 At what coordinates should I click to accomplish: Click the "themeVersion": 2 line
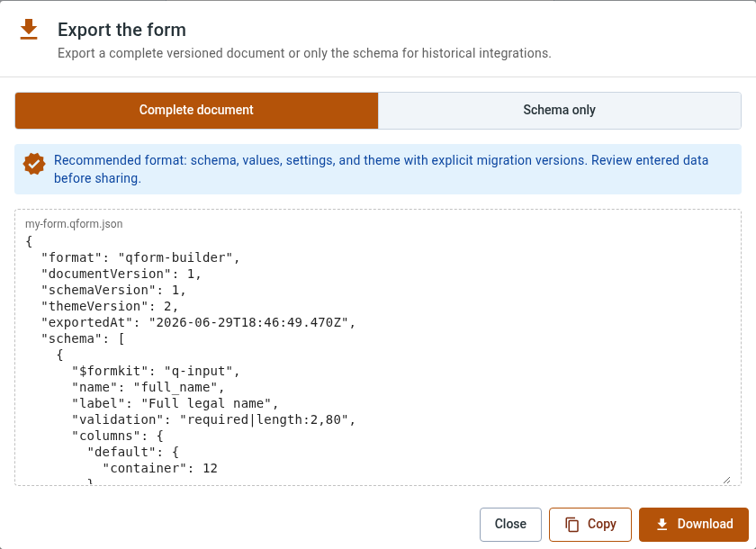tap(110, 307)
